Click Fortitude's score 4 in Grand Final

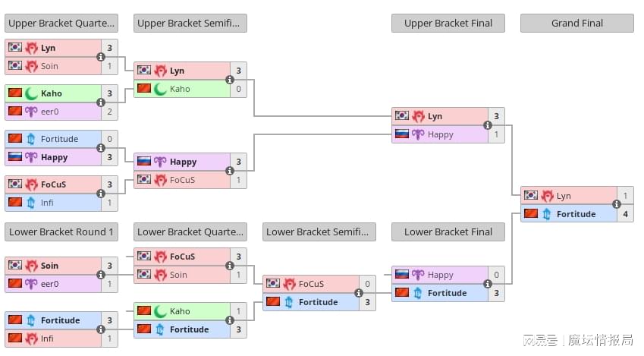point(625,214)
